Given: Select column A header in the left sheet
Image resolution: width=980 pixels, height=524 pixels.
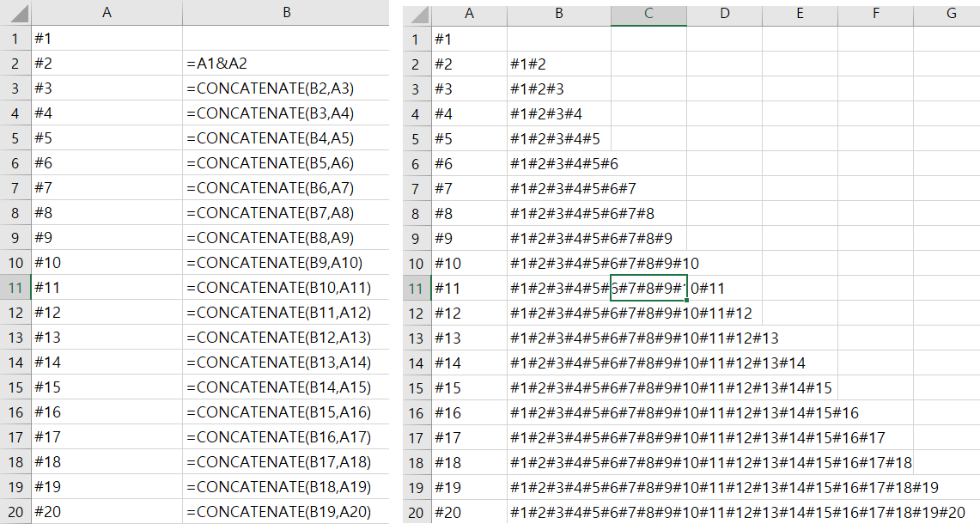Looking at the screenshot, I should 107,12.
